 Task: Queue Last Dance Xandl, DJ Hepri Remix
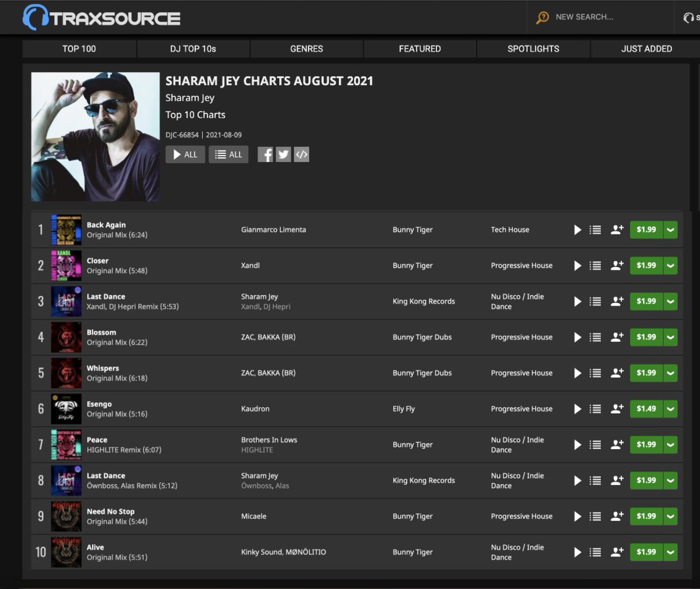pyautogui.click(x=595, y=301)
